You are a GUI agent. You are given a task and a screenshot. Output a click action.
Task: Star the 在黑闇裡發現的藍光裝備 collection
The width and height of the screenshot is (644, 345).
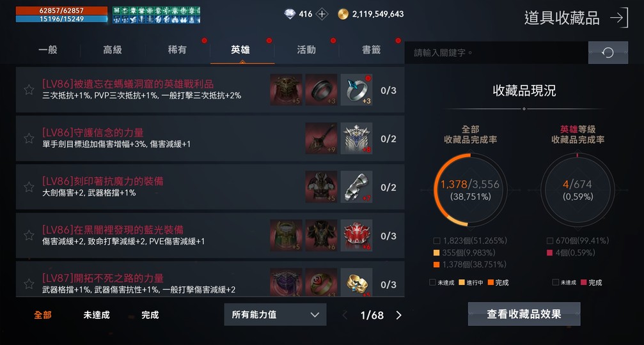point(29,236)
